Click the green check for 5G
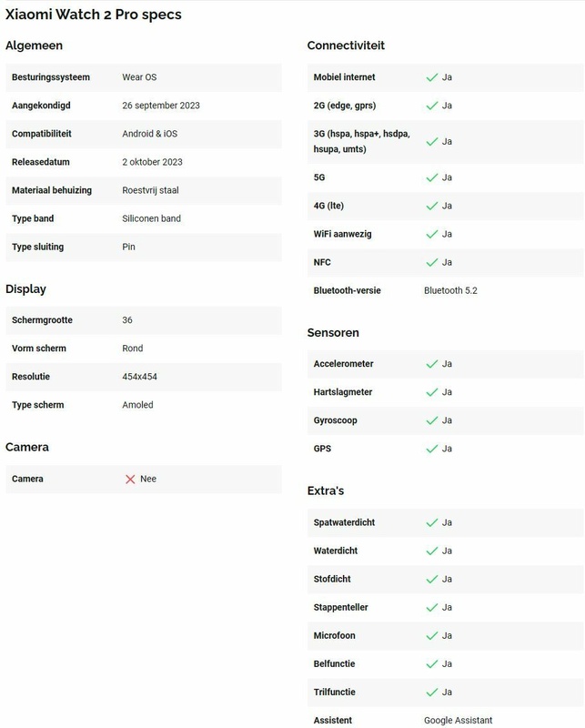Viewport: 585px width, 728px height. (432, 177)
